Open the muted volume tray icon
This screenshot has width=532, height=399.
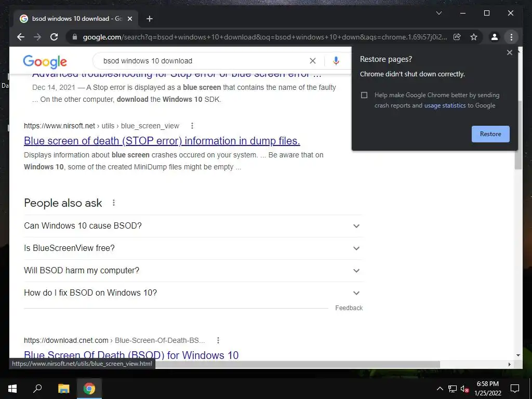(x=464, y=389)
